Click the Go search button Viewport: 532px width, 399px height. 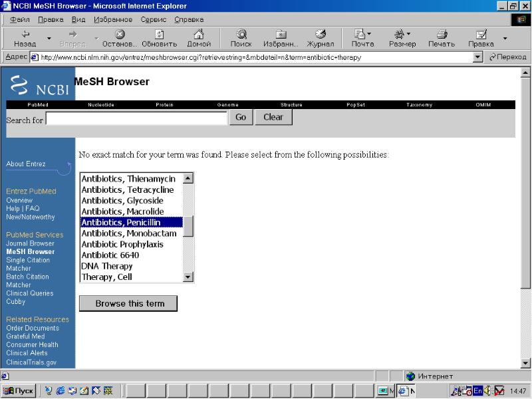pyautogui.click(x=241, y=118)
